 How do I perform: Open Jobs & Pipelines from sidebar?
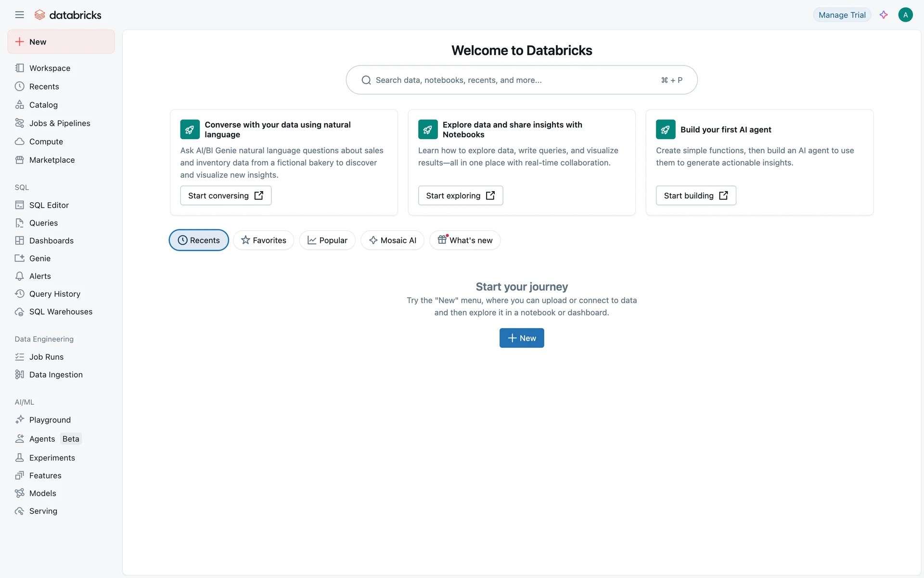[x=59, y=123]
